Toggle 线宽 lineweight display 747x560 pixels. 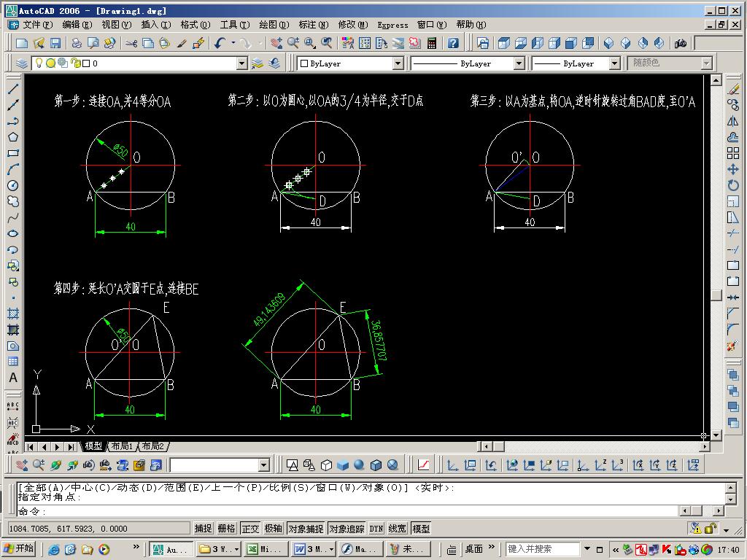click(x=398, y=528)
